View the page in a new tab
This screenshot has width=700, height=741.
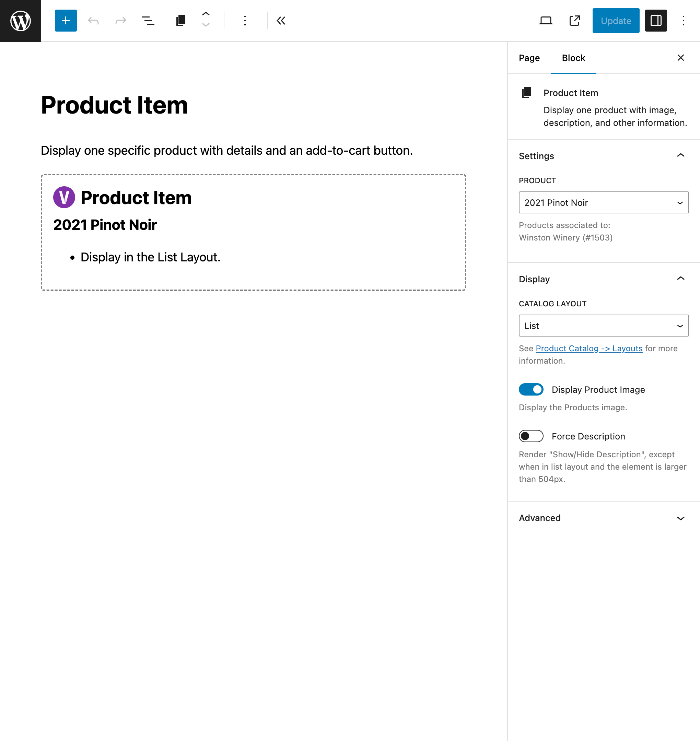[x=575, y=21]
